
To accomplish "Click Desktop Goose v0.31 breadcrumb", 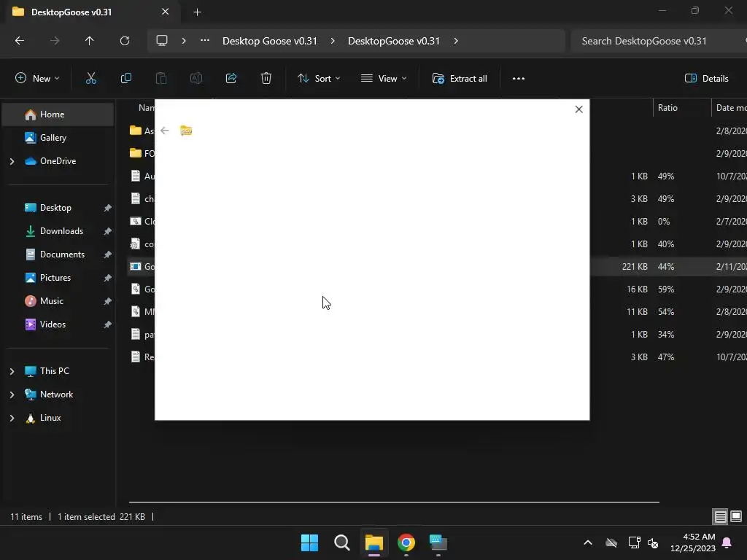I will point(270,41).
